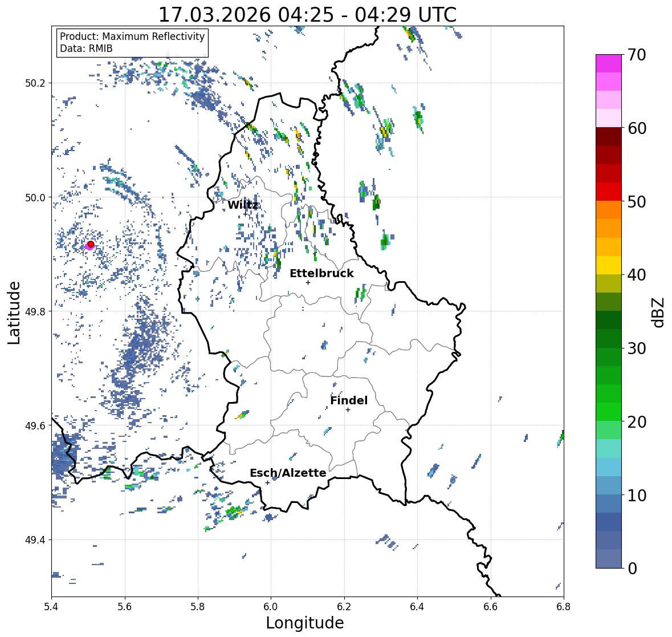Click the bright red 50 dBZ colorbar segment

pos(609,192)
